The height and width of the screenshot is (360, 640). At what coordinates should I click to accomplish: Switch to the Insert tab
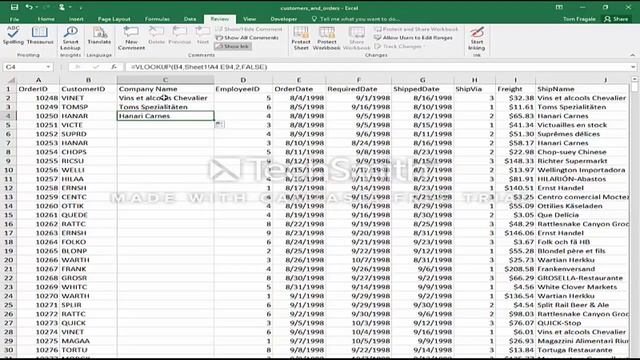coord(76,19)
